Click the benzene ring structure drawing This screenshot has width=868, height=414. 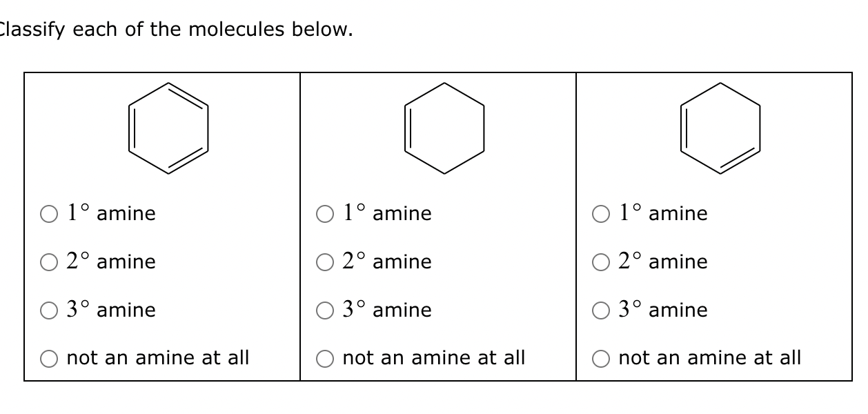point(168,128)
